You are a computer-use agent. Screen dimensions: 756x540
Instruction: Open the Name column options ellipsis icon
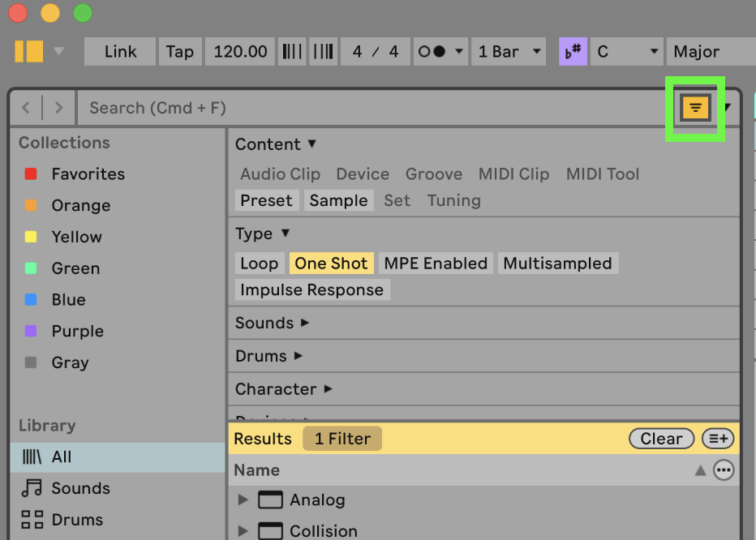pyautogui.click(x=724, y=470)
